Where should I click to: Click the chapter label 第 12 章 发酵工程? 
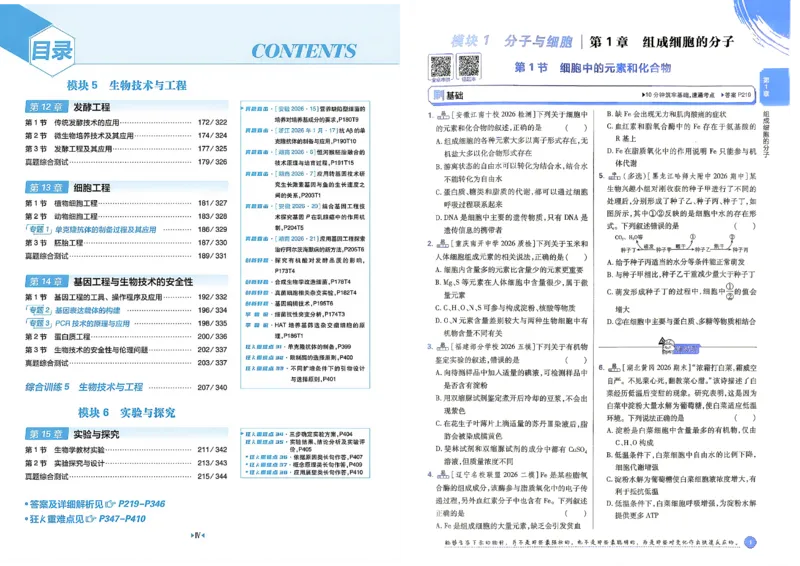(x=68, y=107)
